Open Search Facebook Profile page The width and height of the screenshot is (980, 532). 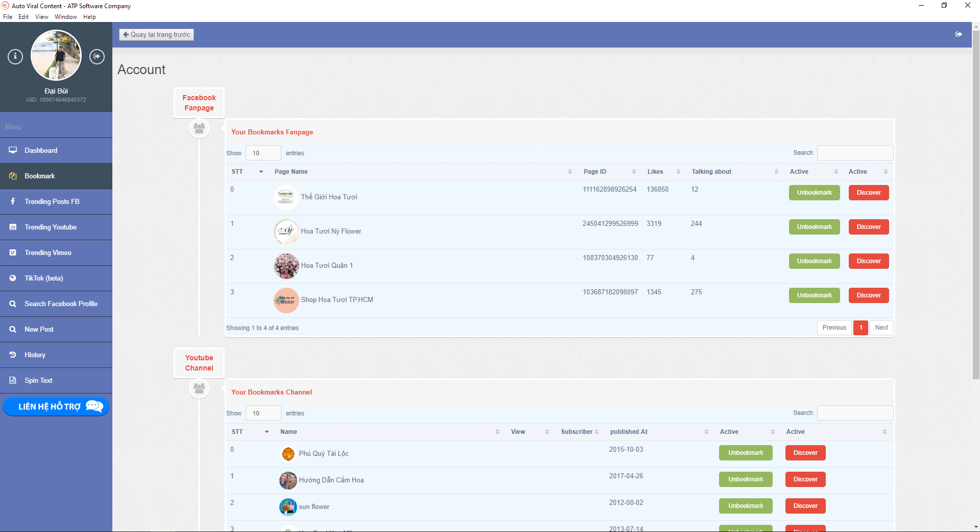(x=61, y=304)
